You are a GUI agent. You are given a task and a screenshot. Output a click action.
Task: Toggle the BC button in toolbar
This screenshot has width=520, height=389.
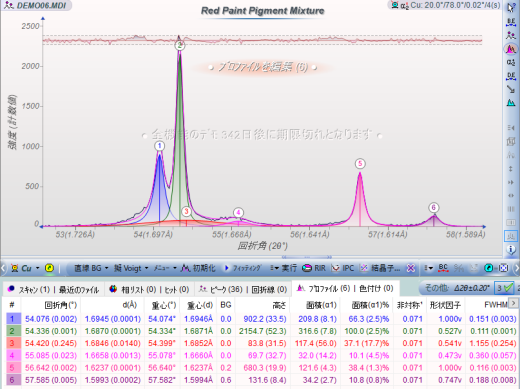[443, 268]
